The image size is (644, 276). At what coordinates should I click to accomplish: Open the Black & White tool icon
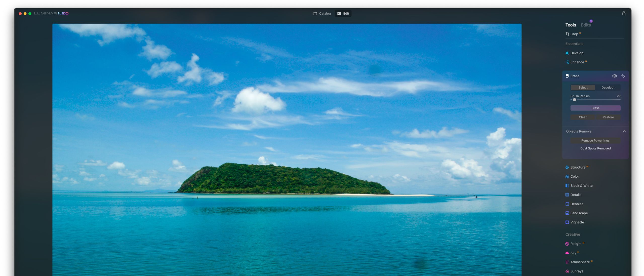tap(567, 186)
